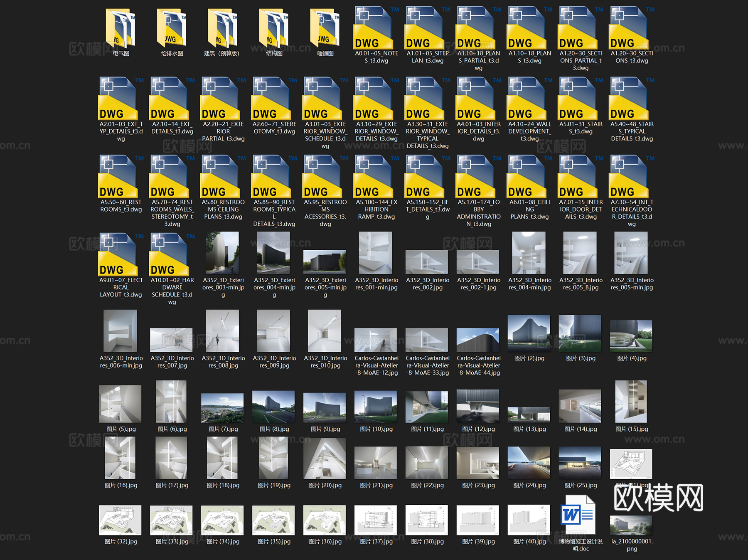Viewport: 748px width, 560px height.
Task: Open the A352_3D_Interiores_008.jpg image
Action: point(223,331)
